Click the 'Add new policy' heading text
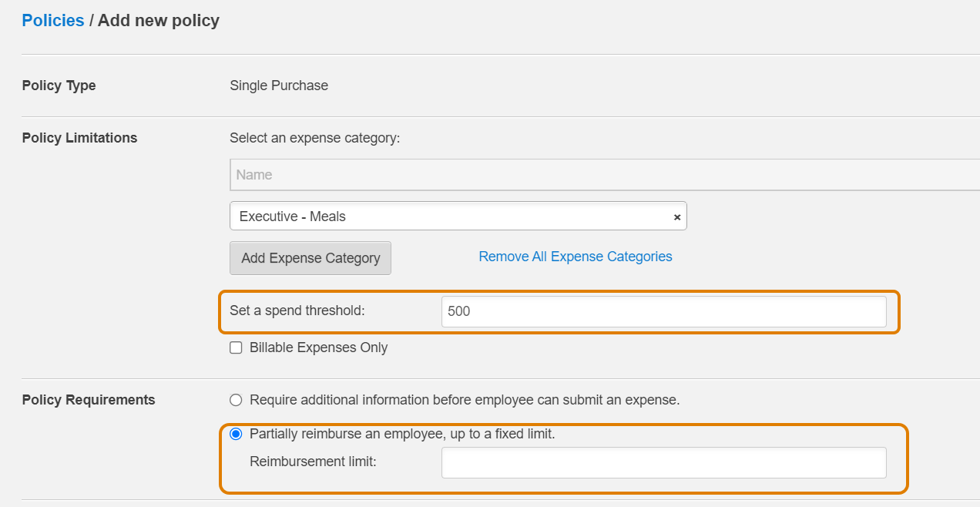The height and width of the screenshot is (507, 980). pyautogui.click(x=159, y=21)
